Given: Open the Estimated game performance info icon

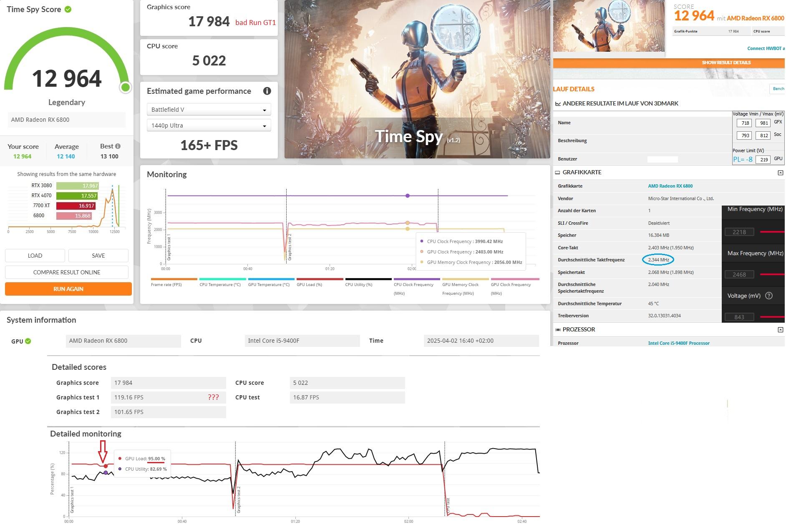Looking at the screenshot, I should point(267,91).
